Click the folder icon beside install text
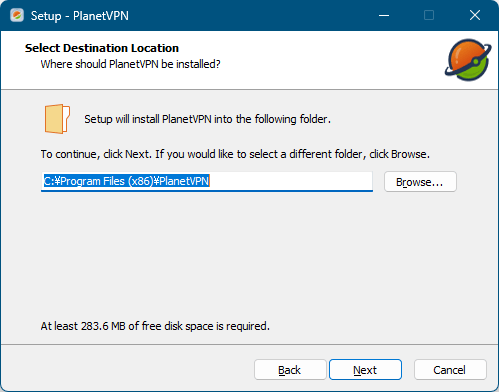499x392 pixels. click(x=57, y=119)
